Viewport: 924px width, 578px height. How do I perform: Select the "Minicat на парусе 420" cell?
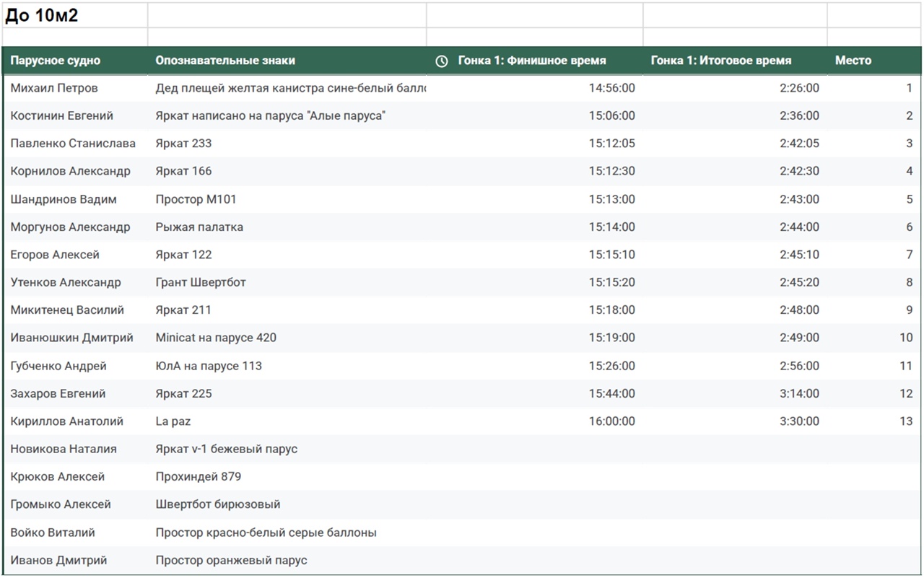point(216,338)
